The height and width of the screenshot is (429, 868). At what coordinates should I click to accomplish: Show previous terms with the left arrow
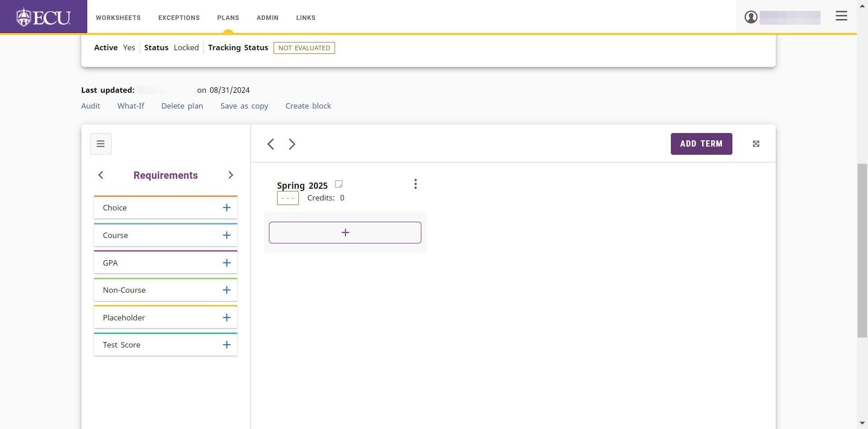point(271,144)
